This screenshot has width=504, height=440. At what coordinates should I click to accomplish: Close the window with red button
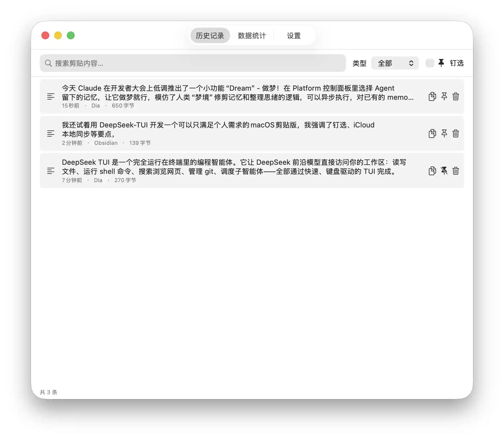click(x=45, y=35)
